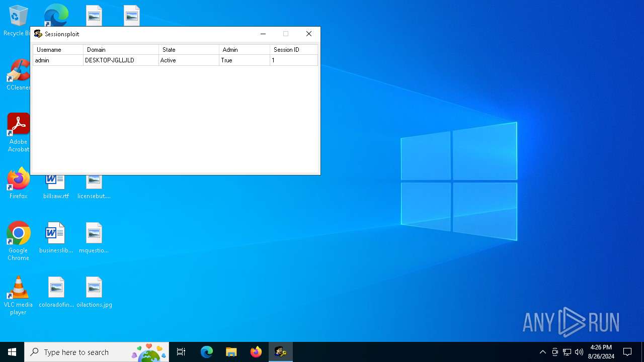Open Task View on taskbar

coord(181,352)
